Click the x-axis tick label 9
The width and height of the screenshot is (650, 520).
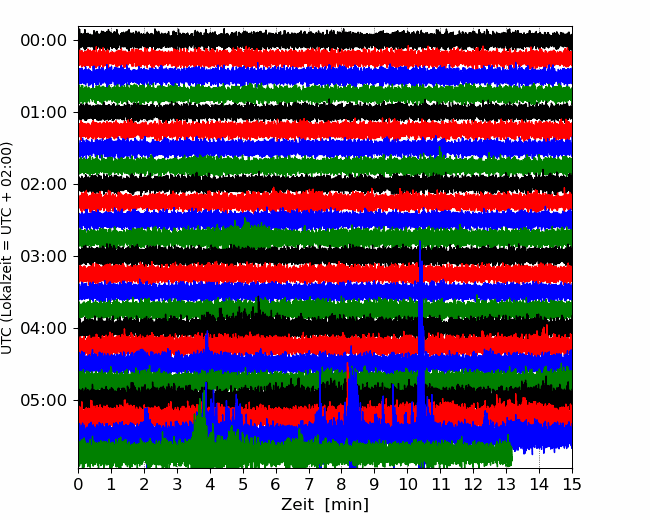(375, 484)
